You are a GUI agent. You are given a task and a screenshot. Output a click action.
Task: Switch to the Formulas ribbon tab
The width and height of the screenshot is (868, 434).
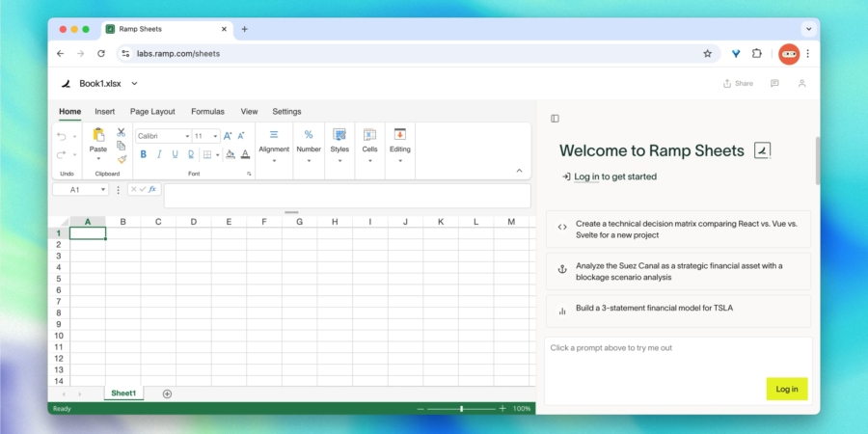point(207,112)
